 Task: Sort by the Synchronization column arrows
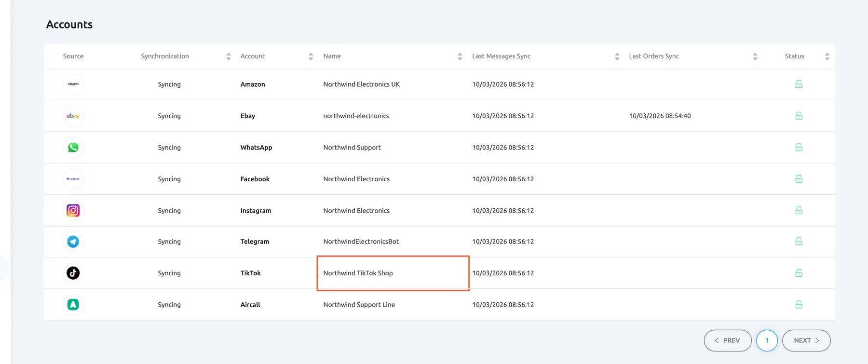(229, 56)
